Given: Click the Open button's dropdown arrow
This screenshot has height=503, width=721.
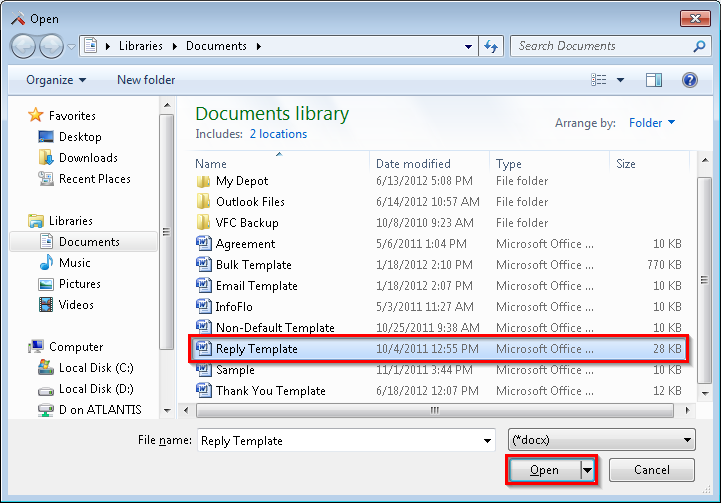Looking at the screenshot, I should [x=587, y=470].
